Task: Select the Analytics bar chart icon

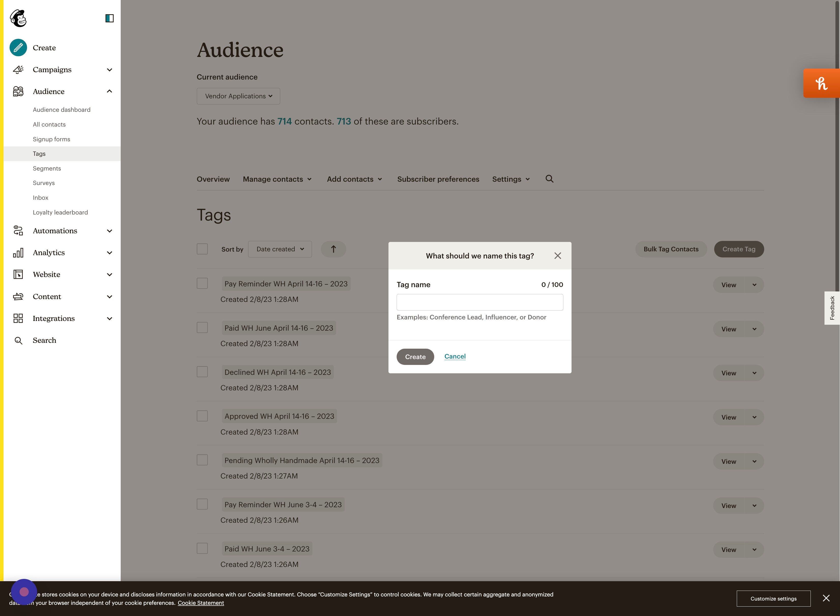Action: pos(18,252)
